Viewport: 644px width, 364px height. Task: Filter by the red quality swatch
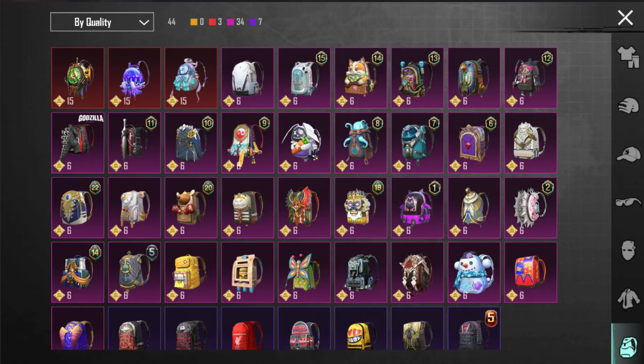click(x=212, y=22)
